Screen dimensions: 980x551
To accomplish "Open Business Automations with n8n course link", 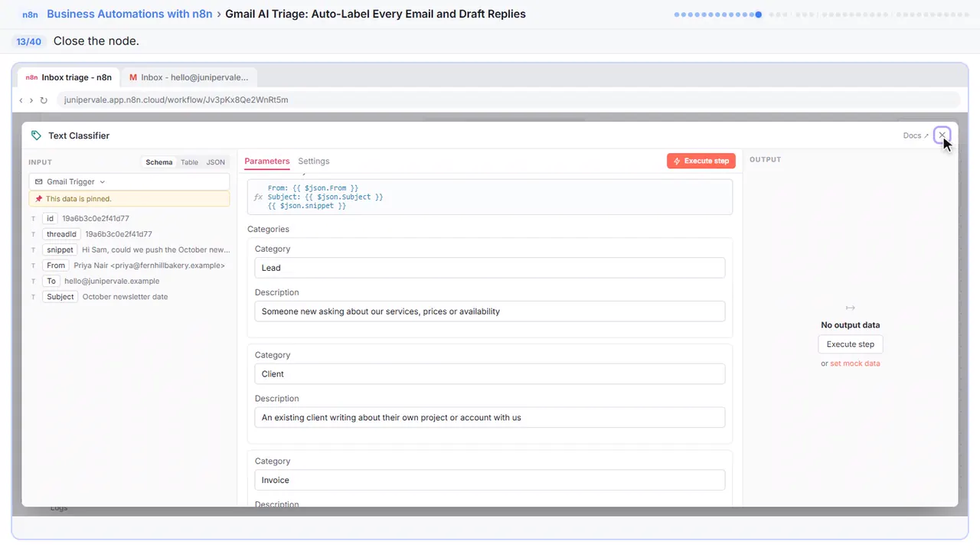I will [x=129, y=14].
